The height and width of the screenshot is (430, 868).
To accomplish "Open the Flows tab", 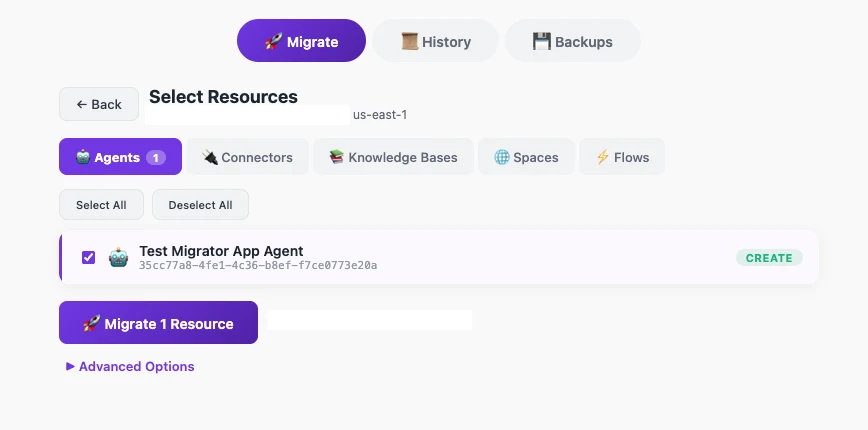I will coord(622,157).
